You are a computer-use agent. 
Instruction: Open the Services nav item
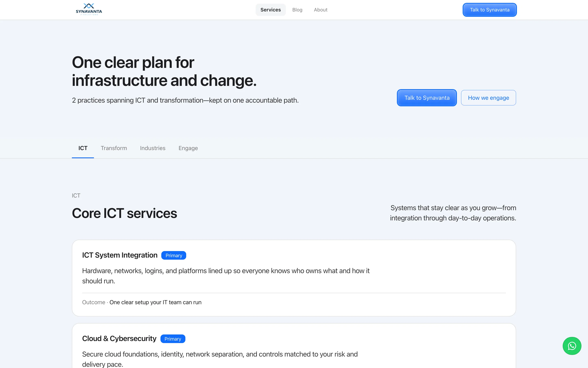pyautogui.click(x=271, y=10)
